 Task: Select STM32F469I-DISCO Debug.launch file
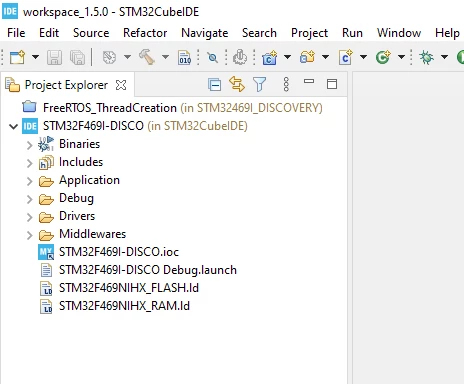click(148, 270)
